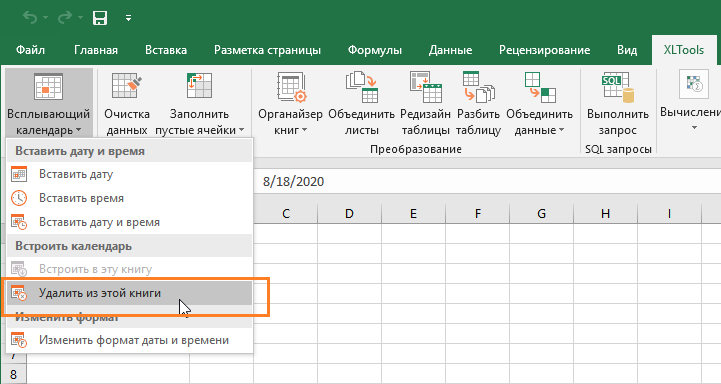Click the Очистка данных icon
This screenshot has height=384, width=721.
[126, 86]
